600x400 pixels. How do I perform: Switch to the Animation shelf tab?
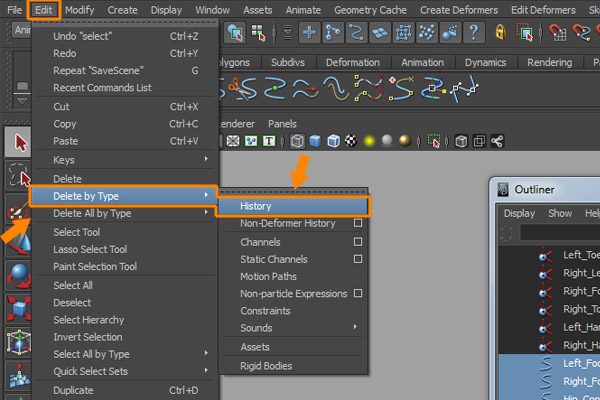(x=421, y=62)
